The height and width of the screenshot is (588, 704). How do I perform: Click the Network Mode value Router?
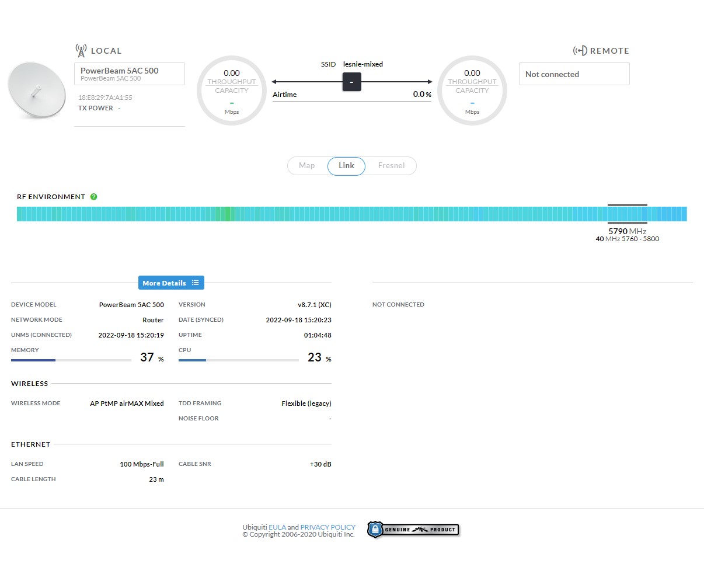153,320
